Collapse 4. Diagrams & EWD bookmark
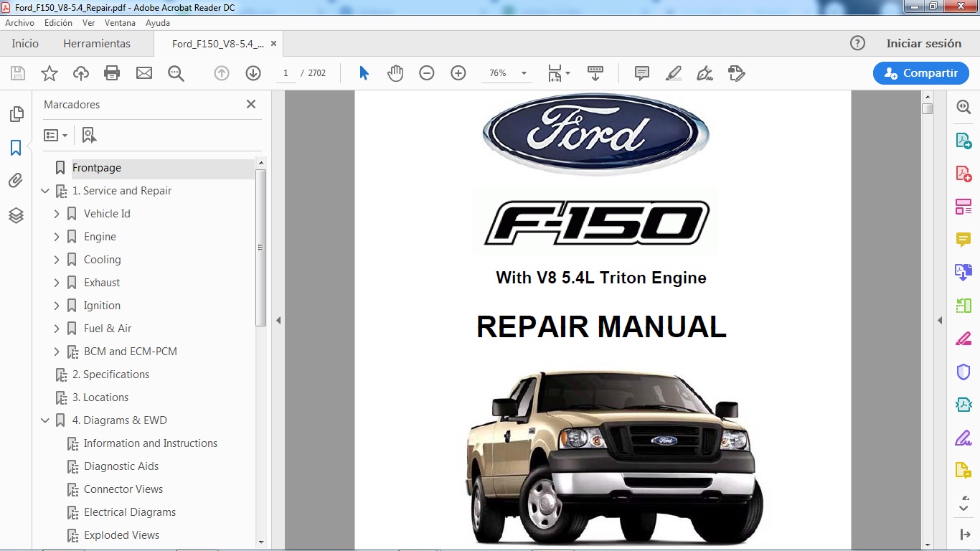This screenshot has height=551, width=980. 45,420
